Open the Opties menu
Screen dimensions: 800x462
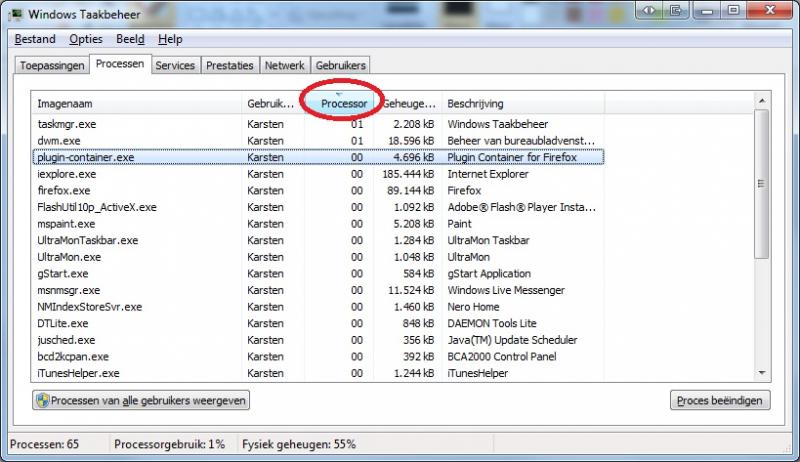[x=86, y=39]
